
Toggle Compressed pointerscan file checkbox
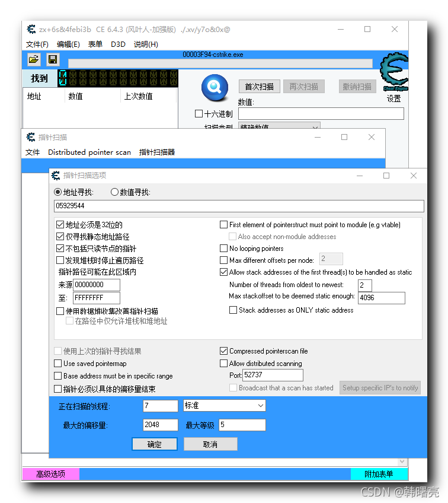[x=223, y=351]
